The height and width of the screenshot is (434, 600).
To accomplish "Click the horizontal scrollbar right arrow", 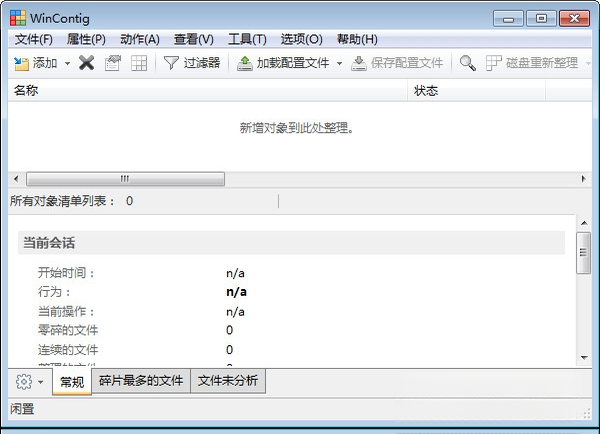I will tap(584, 179).
